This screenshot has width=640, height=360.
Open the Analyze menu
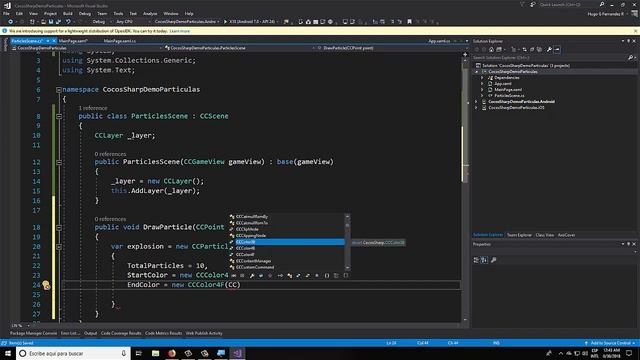pyautogui.click(x=150, y=13)
